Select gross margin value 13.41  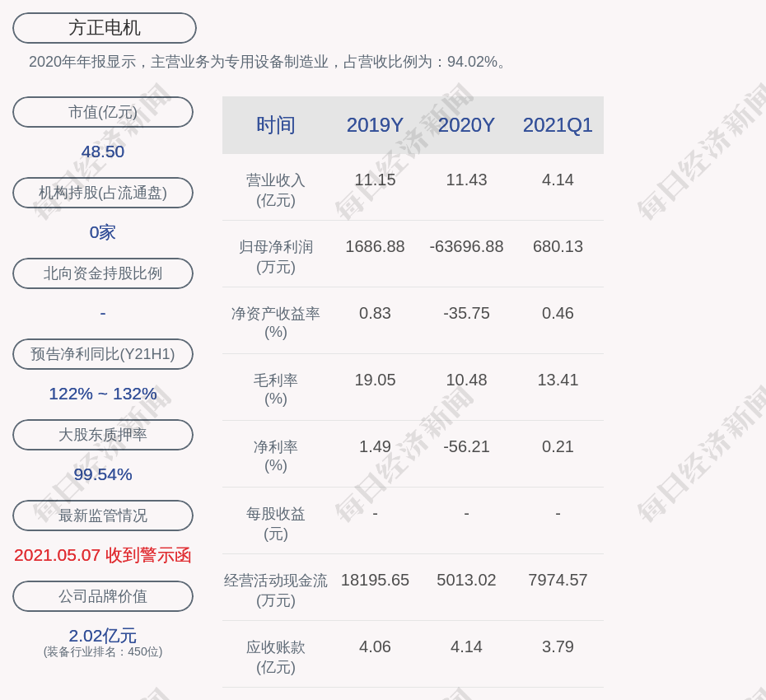tap(558, 380)
